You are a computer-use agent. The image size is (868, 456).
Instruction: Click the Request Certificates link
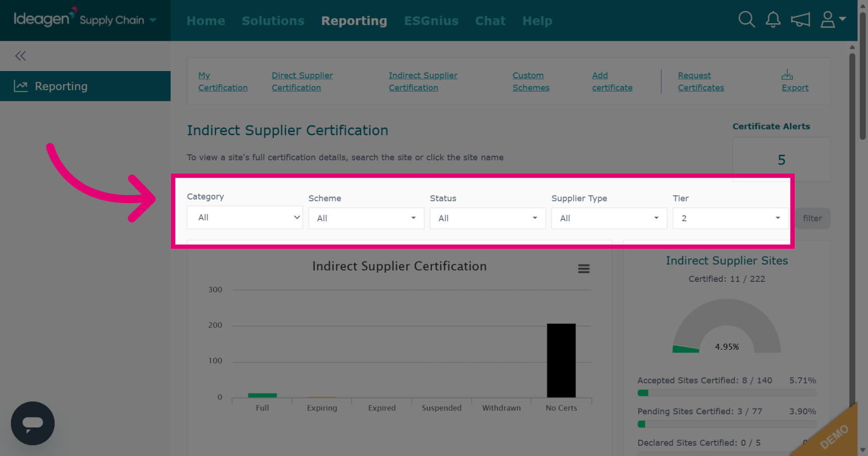701,81
